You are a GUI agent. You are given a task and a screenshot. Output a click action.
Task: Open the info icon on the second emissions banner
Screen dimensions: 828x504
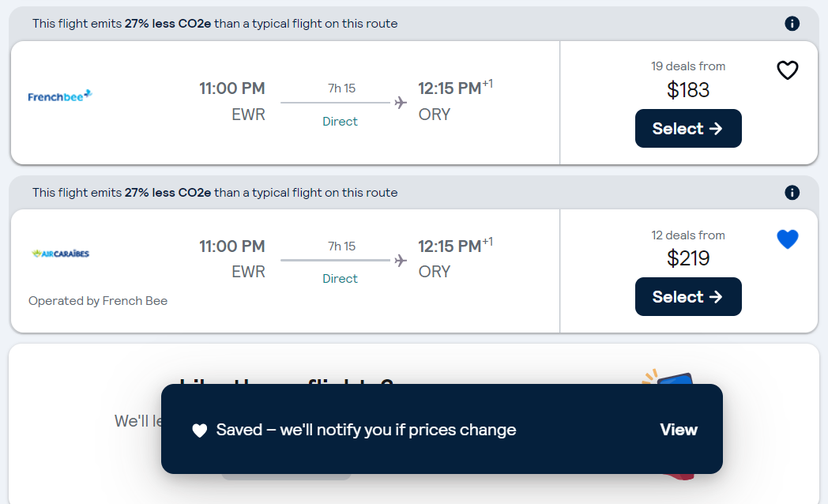(x=792, y=192)
